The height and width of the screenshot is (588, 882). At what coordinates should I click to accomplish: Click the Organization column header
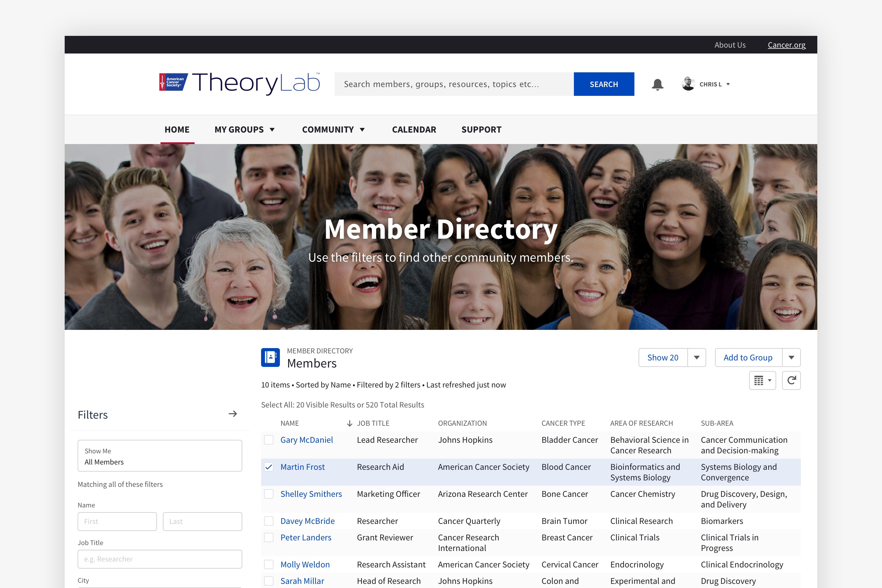point(462,423)
